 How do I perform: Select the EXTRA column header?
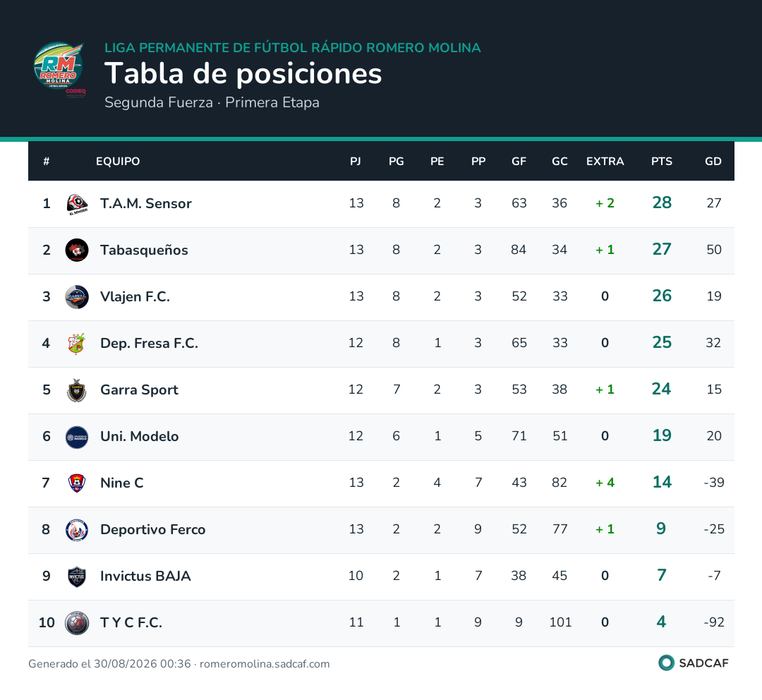605,162
